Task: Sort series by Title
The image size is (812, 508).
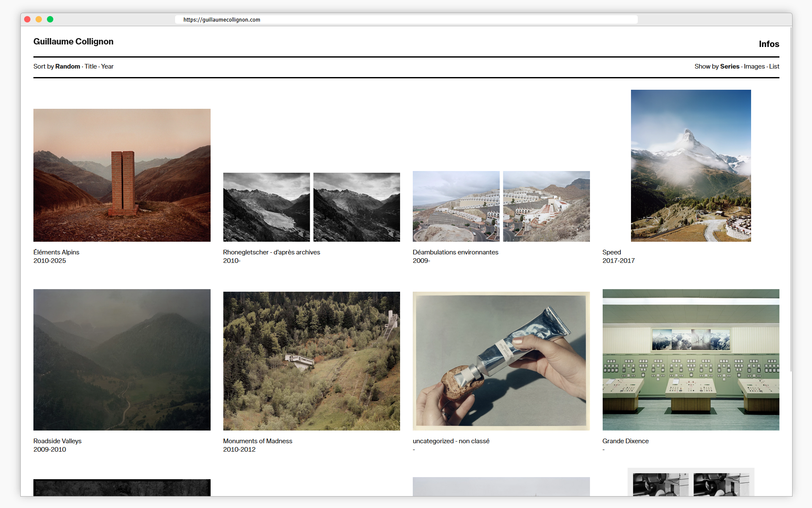Action: click(91, 66)
